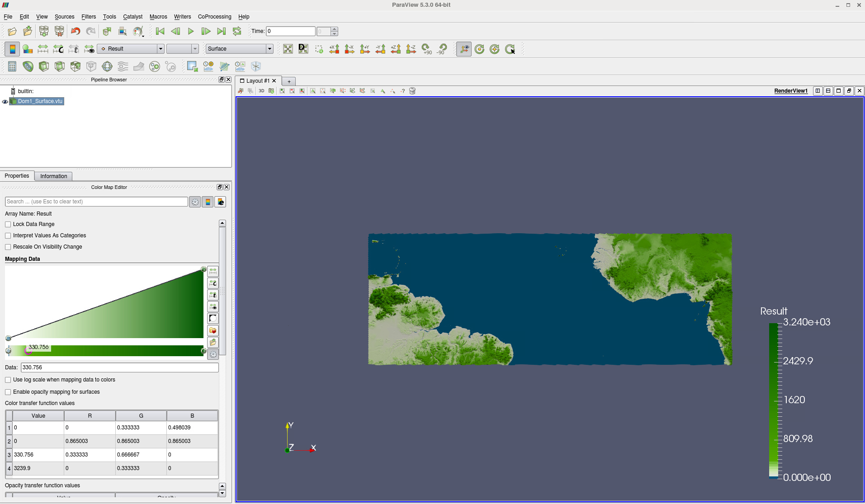Increment the time step spinner

[x=335, y=29]
